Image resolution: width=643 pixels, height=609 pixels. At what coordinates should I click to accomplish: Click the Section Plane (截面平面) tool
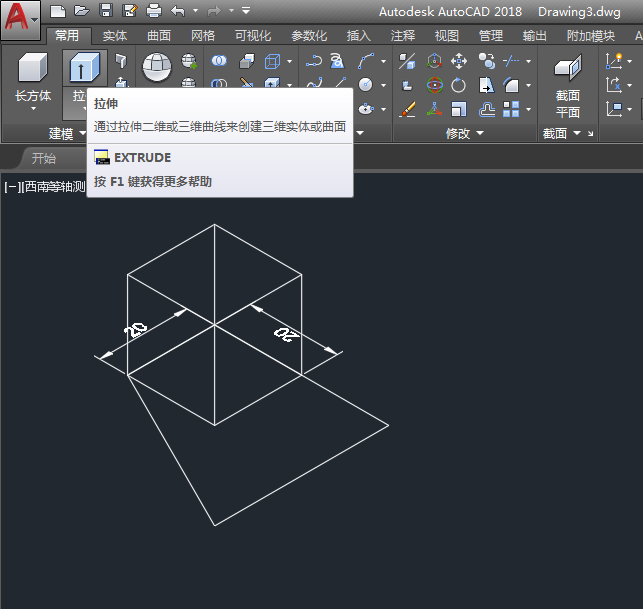(567, 69)
